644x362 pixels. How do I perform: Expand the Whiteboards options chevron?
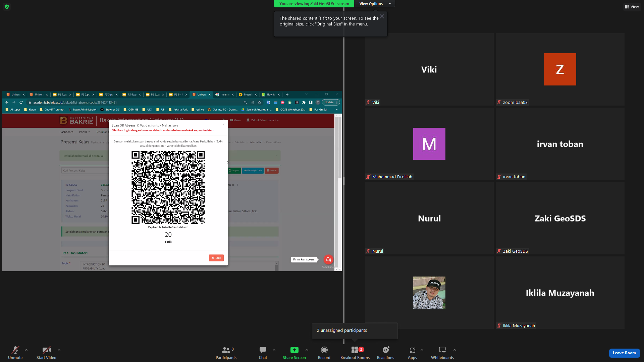coord(455,350)
